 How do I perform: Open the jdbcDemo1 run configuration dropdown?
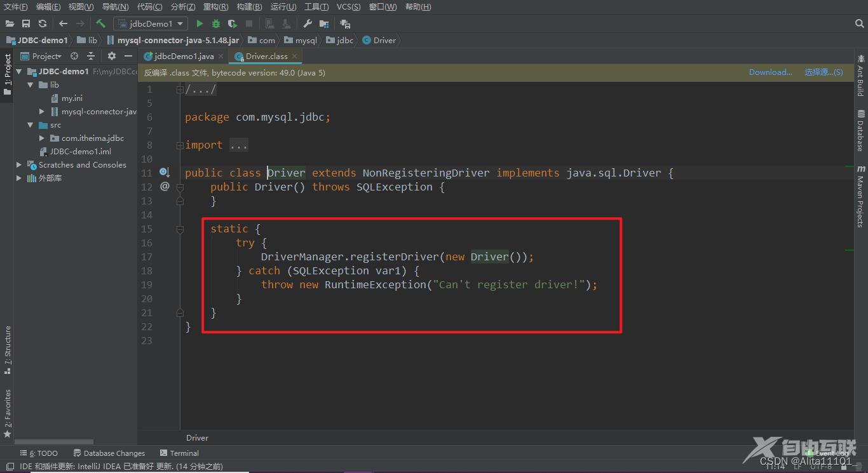[x=150, y=23]
